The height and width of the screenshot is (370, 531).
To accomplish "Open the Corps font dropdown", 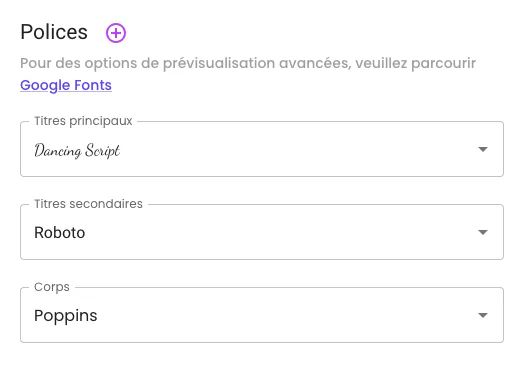I will coord(262,315).
